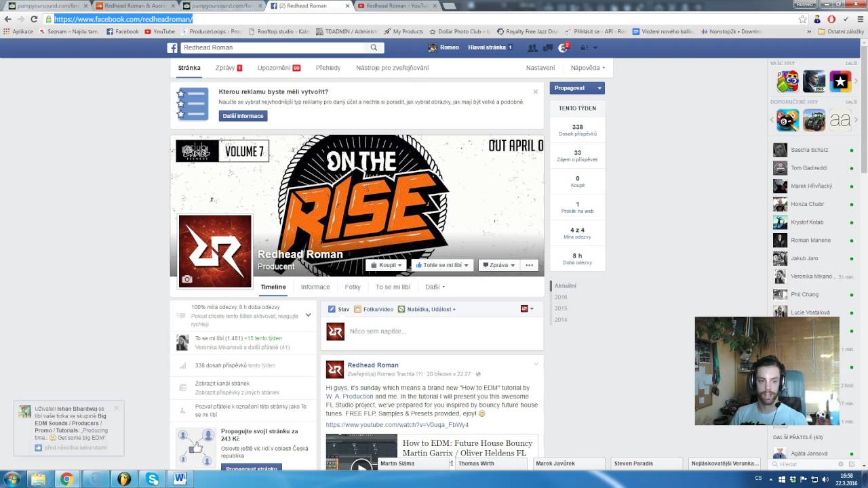Open the star game icon in Vaše hry

coord(840,81)
